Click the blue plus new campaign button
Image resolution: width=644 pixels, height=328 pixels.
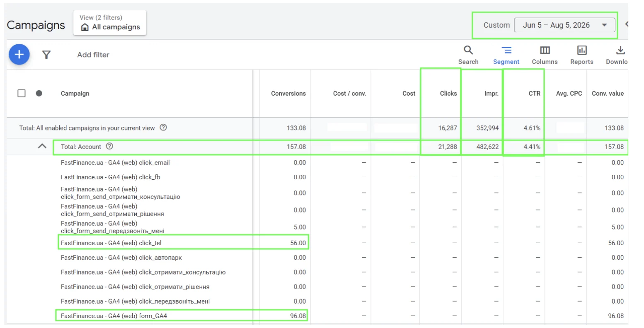tap(19, 54)
